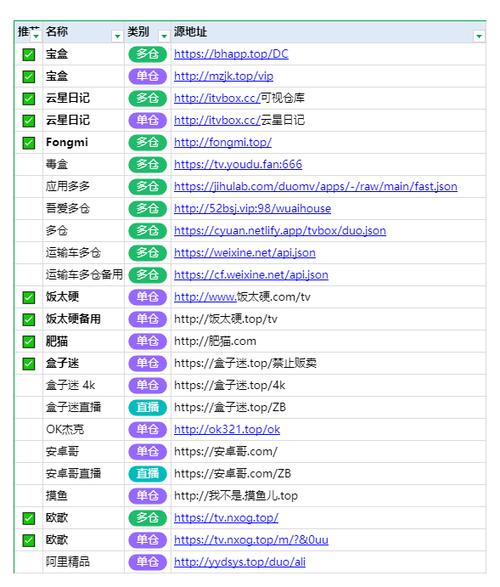
Task: Toggle the 欧歌 tv.nxog.top/m row checkbox
Action: (x=29, y=540)
